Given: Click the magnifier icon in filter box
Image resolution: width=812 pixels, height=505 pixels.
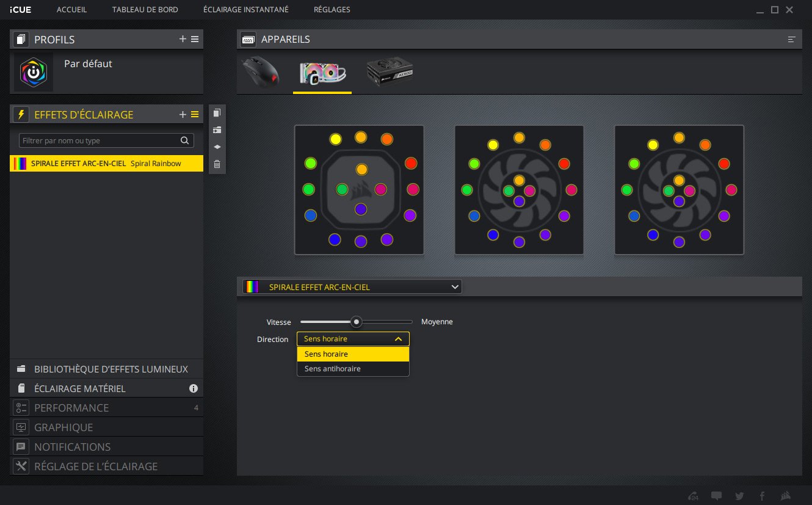Looking at the screenshot, I should click(x=185, y=140).
